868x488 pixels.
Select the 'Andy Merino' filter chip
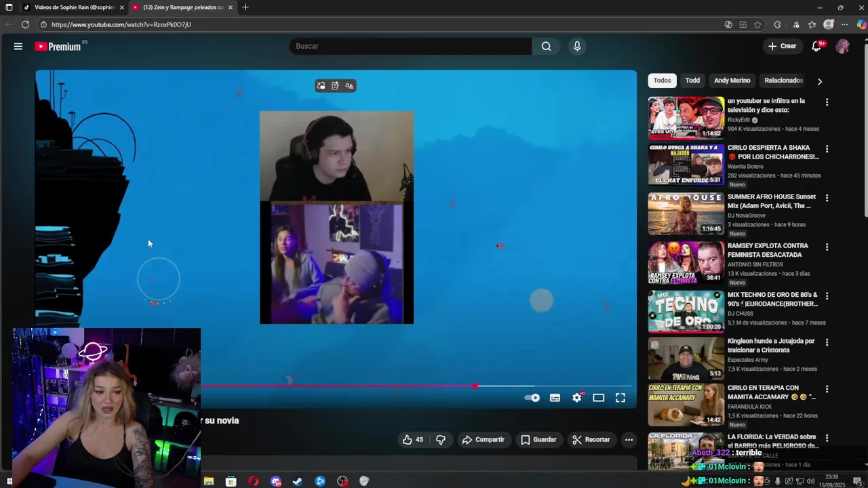[x=732, y=81]
